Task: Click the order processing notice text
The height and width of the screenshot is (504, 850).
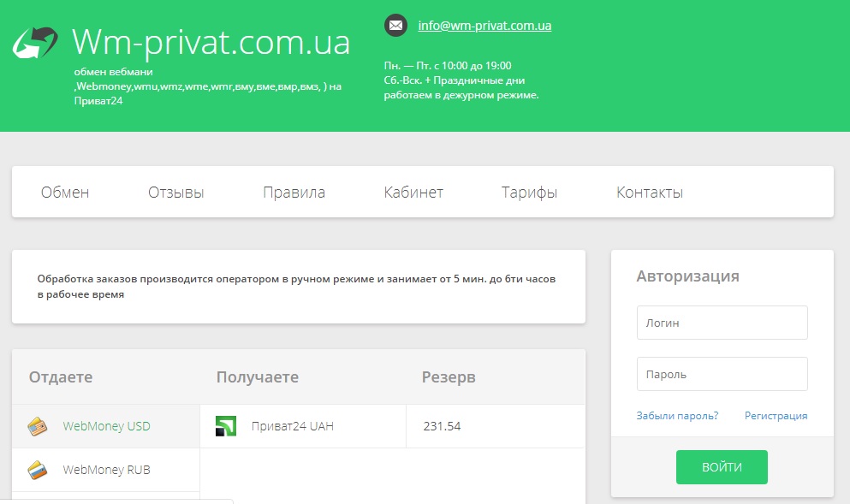Action: pos(296,287)
